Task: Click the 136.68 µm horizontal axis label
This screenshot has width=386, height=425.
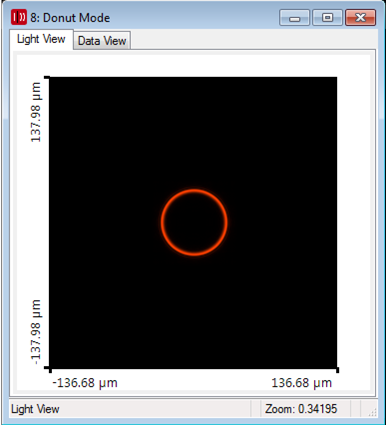Action: pos(302,383)
